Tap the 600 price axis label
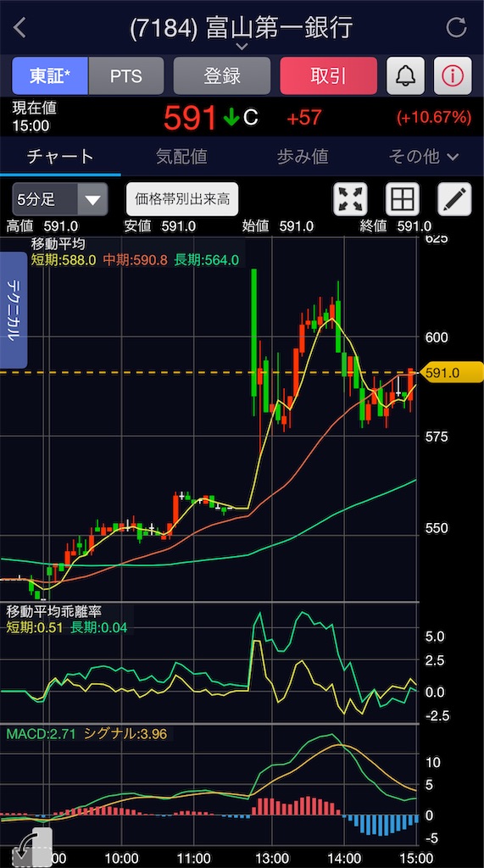The height and width of the screenshot is (868, 484). click(436, 337)
